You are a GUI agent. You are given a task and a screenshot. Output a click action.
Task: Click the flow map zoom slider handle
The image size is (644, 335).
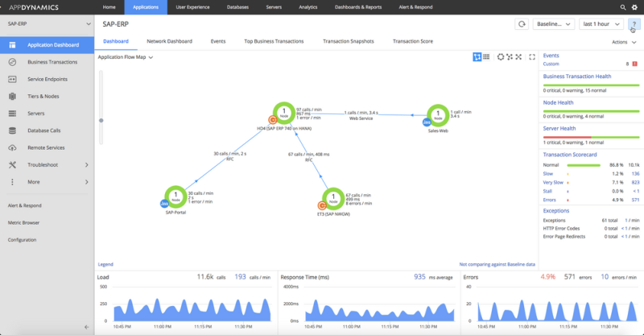pyautogui.click(x=101, y=121)
